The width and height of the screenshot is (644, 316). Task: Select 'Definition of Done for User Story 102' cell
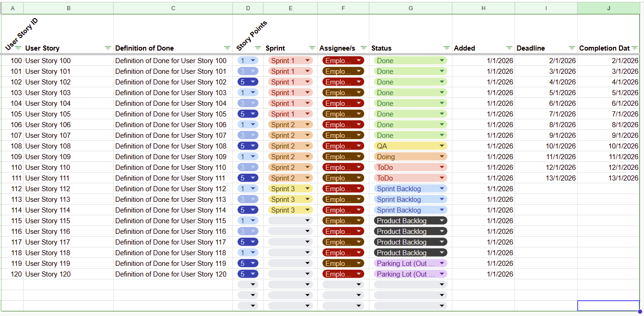click(x=173, y=82)
